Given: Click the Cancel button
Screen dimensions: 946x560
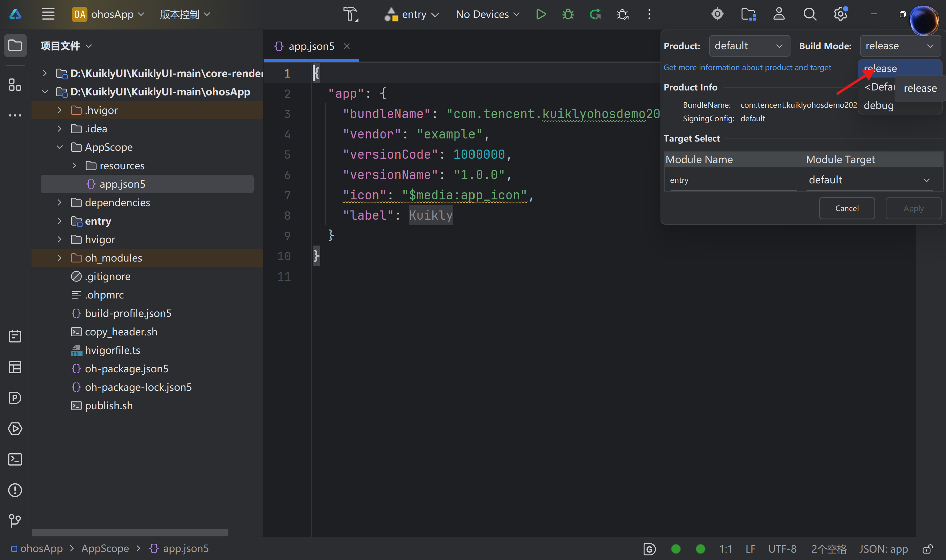Looking at the screenshot, I should pos(847,208).
